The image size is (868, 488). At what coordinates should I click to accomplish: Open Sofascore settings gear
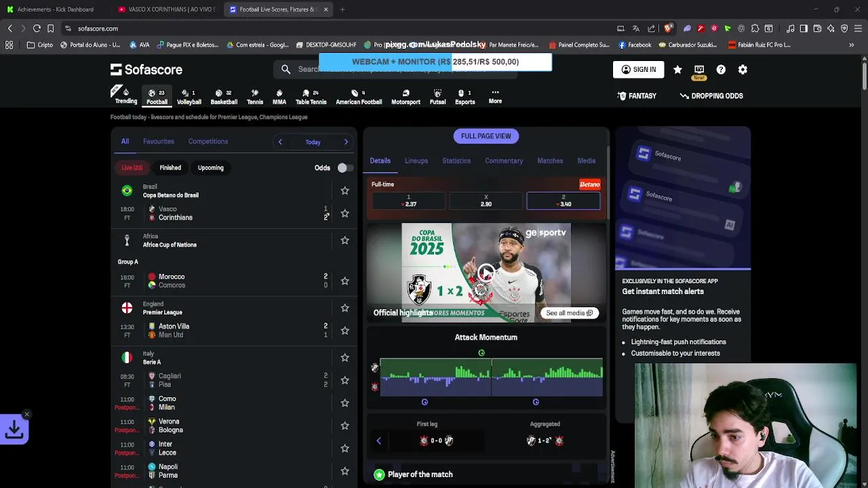743,69
